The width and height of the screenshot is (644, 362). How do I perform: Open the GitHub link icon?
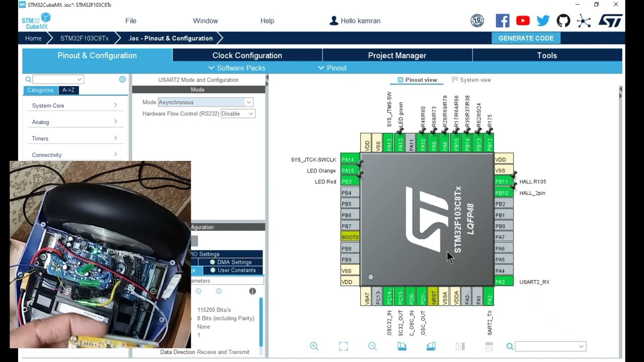point(563,21)
